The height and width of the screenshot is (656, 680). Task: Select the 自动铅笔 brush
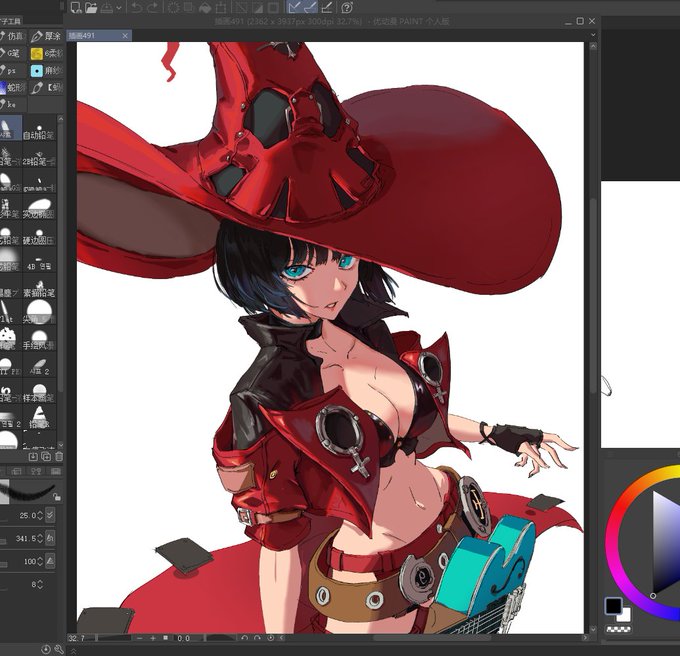[x=39, y=129]
